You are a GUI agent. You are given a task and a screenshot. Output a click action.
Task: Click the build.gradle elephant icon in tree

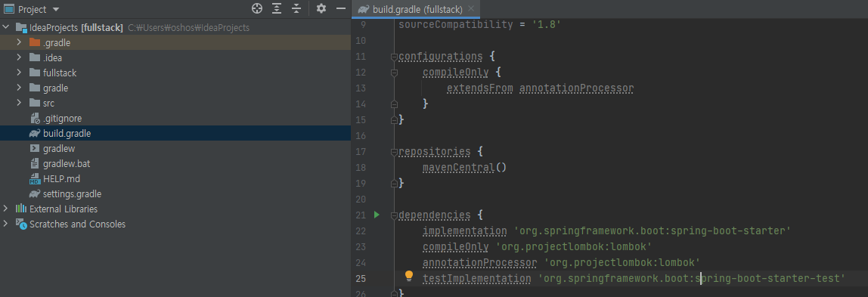pyautogui.click(x=34, y=133)
